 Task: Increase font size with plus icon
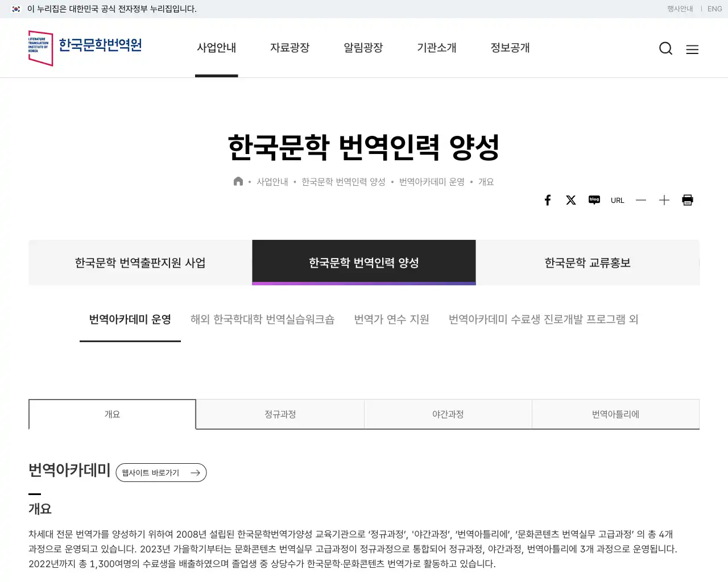tap(664, 200)
